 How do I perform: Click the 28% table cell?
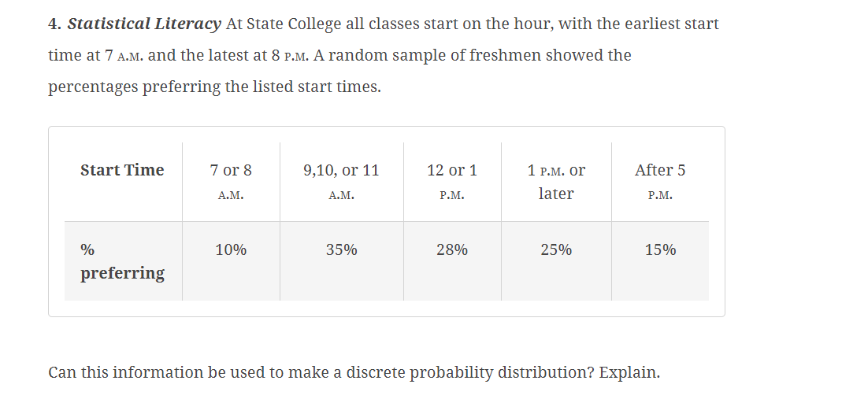pyautogui.click(x=452, y=261)
